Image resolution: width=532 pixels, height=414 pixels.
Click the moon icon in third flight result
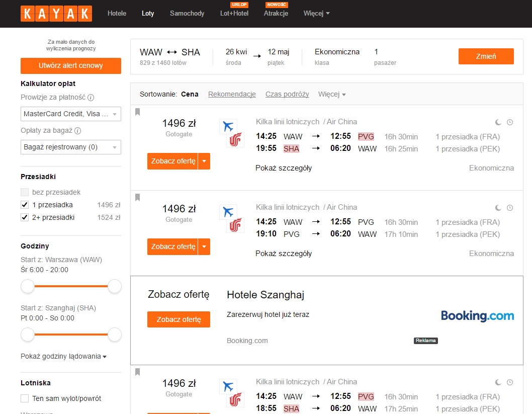498,382
